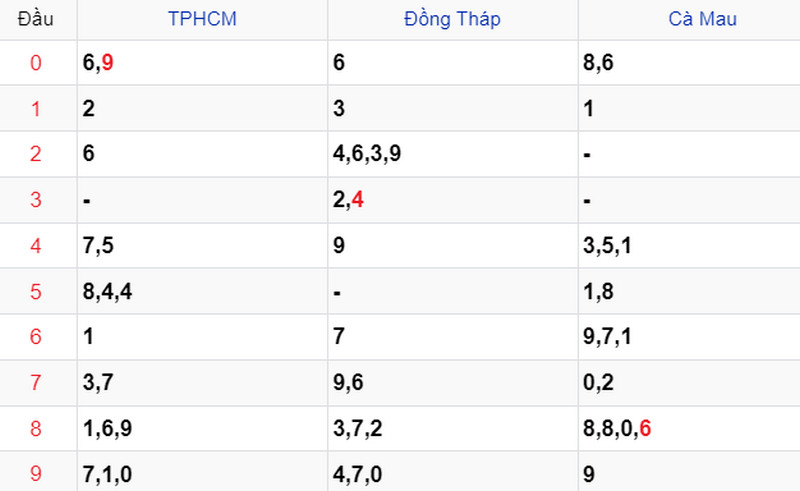Select Đồng Tháp cell showing 9,6
The width and height of the screenshot is (800, 491).
click(453, 382)
